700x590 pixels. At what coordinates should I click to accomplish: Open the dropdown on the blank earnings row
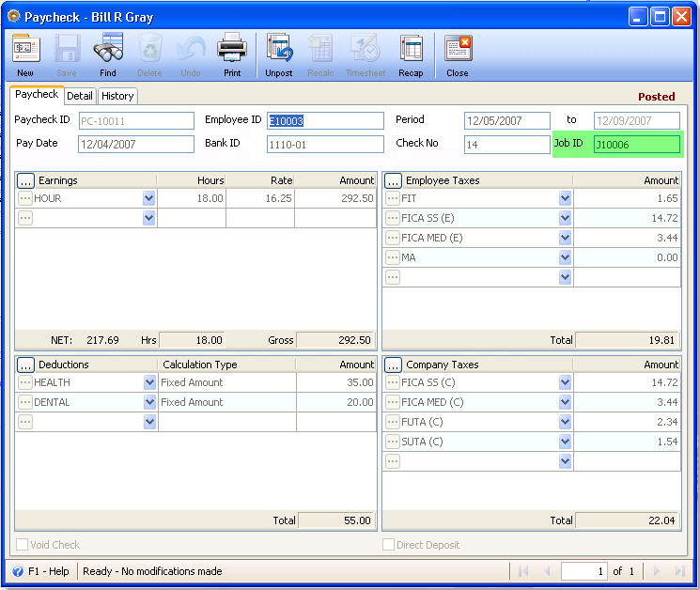click(x=149, y=218)
